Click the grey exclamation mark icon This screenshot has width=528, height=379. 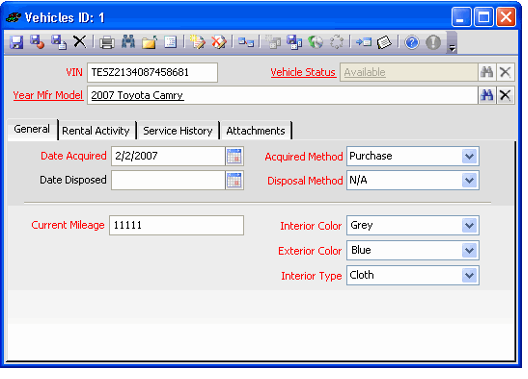(x=433, y=43)
